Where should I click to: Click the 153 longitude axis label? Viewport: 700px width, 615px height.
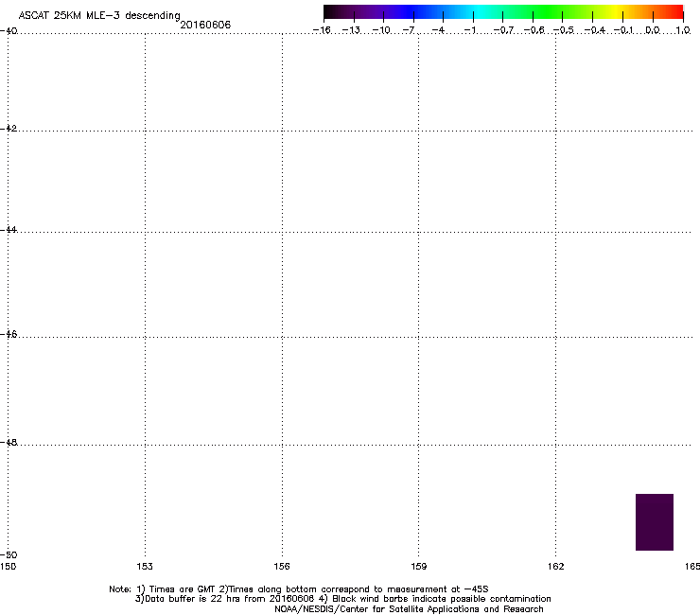coord(145,567)
